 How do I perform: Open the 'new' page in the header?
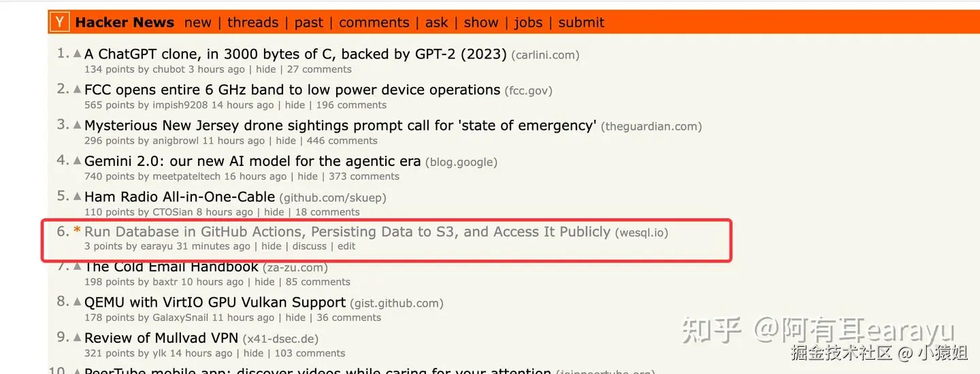coord(197,22)
